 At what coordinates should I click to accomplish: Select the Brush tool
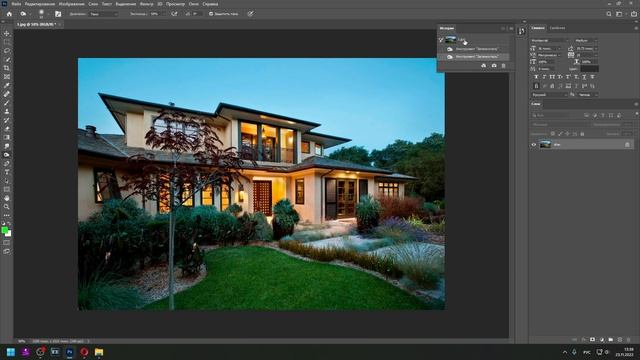pos(7,102)
